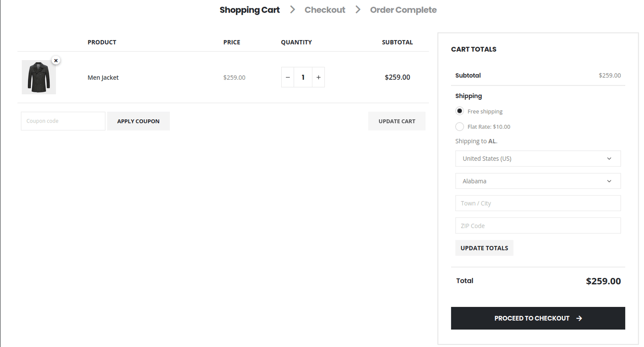Click the coupon code input field
The height and width of the screenshot is (347, 644).
pyautogui.click(x=62, y=121)
